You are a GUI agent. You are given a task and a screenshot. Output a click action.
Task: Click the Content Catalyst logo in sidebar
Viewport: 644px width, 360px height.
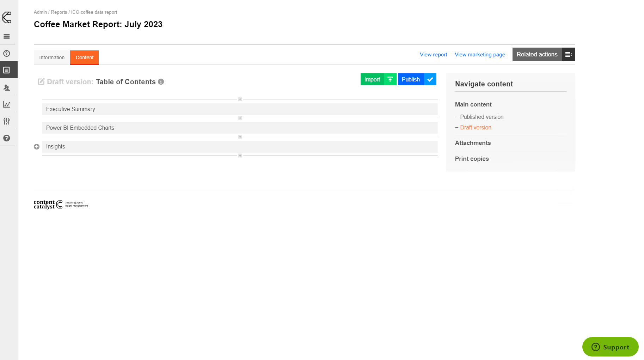7,17
